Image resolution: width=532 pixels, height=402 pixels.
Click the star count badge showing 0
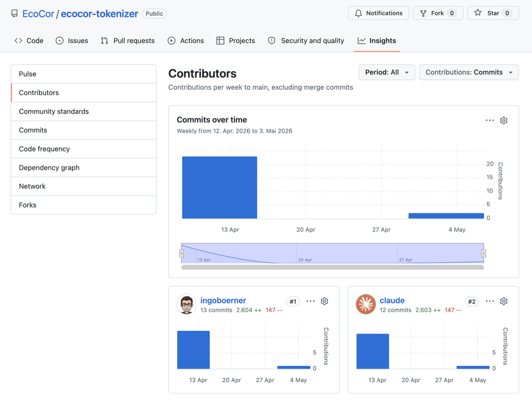coord(507,13)
